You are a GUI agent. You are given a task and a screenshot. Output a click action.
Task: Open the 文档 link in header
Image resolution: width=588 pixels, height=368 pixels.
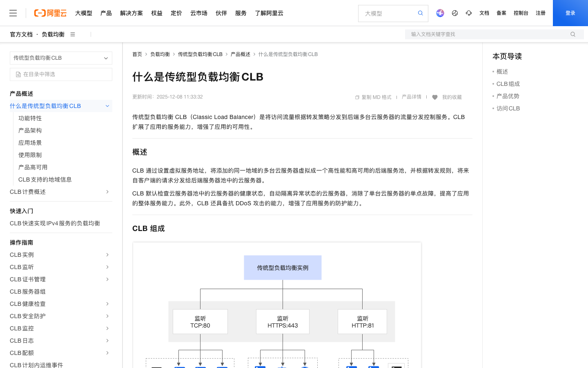tap(484, 13)
